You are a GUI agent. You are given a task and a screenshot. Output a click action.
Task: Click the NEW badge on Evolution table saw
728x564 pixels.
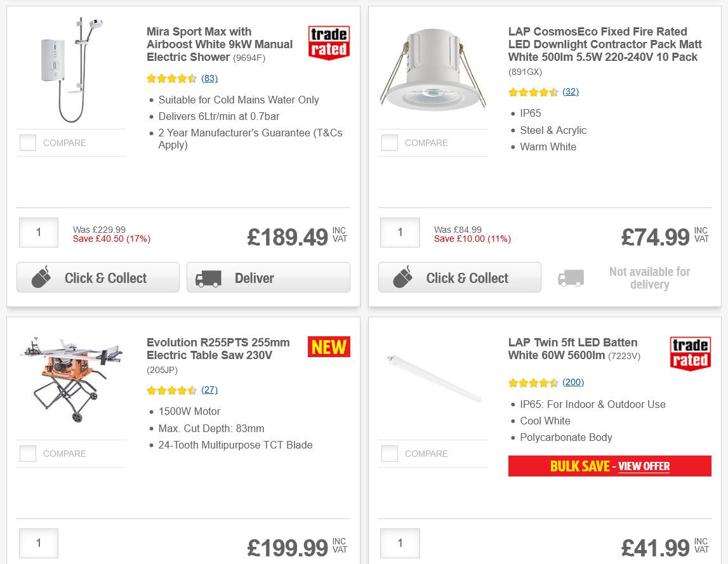coord(328,346)
